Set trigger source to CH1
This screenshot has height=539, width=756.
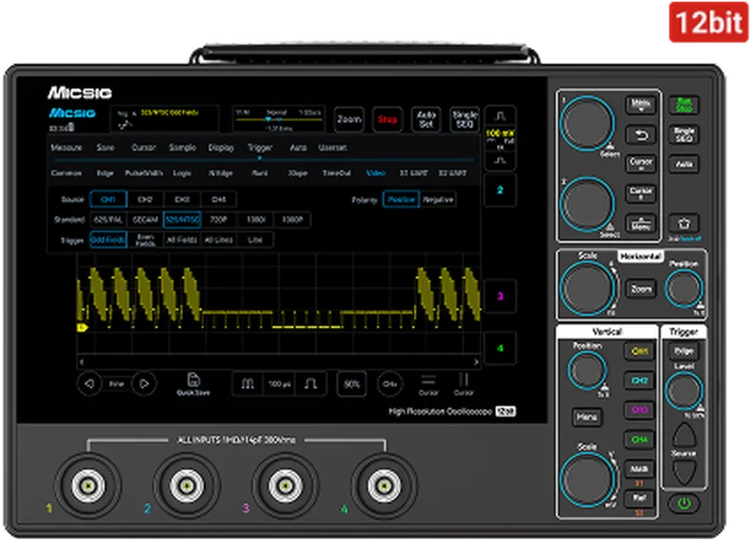108,200
